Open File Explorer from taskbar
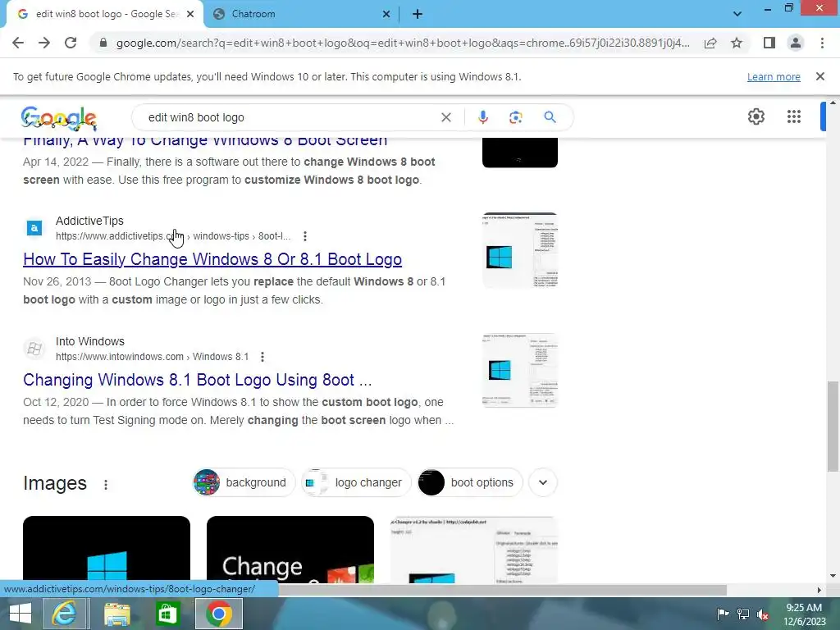The image size is (840, 630). pos(116,614)
